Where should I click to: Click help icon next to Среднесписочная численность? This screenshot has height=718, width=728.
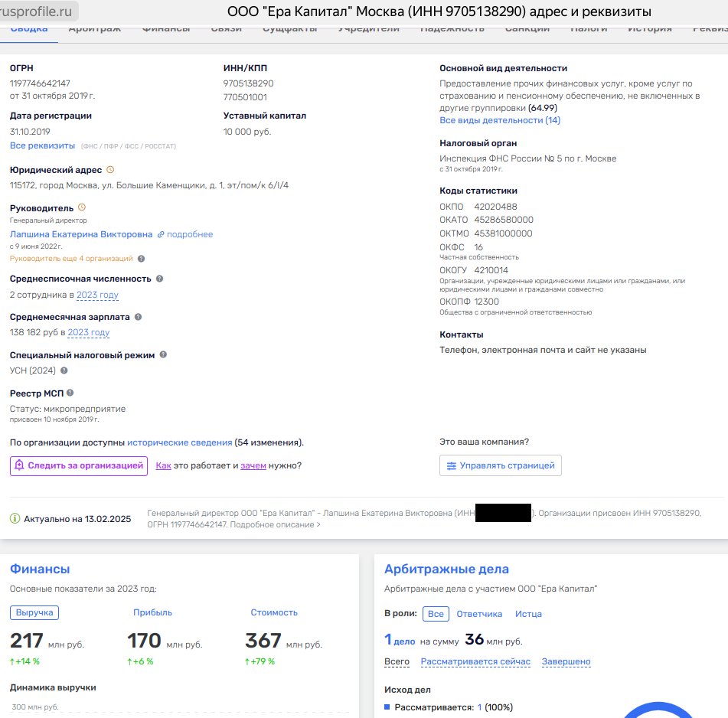159,279
